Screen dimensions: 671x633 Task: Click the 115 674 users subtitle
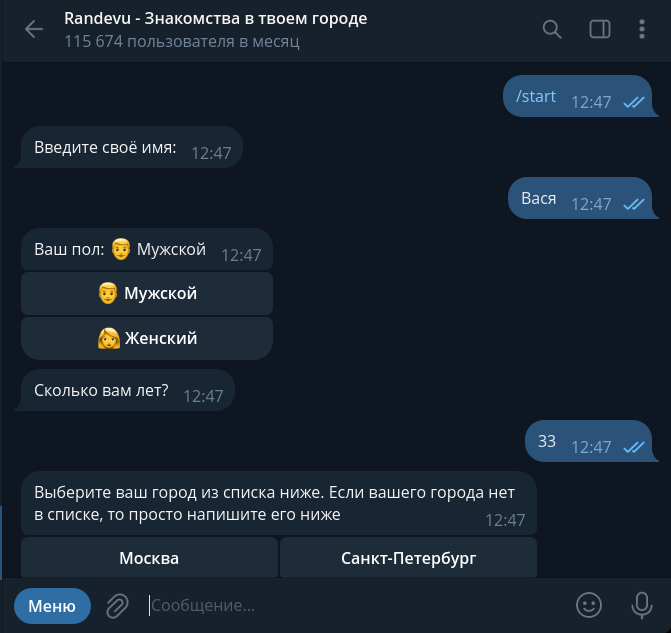181,42
